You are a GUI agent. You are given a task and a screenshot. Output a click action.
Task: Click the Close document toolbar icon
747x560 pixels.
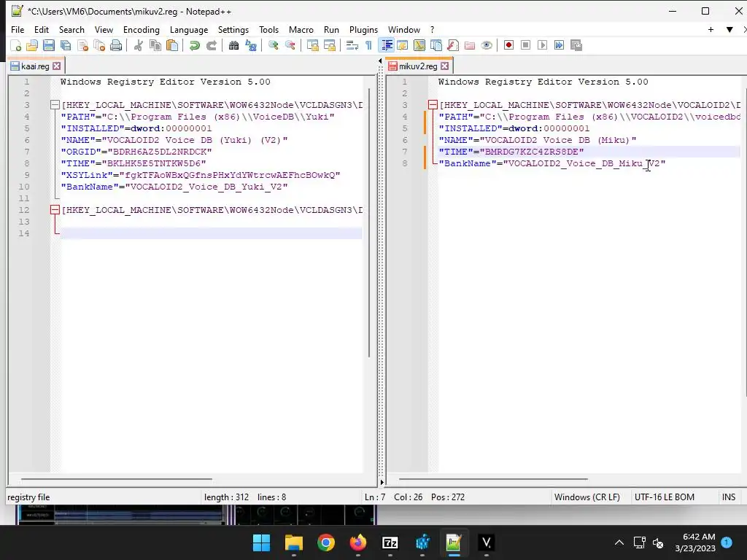(x=82, y=45)
